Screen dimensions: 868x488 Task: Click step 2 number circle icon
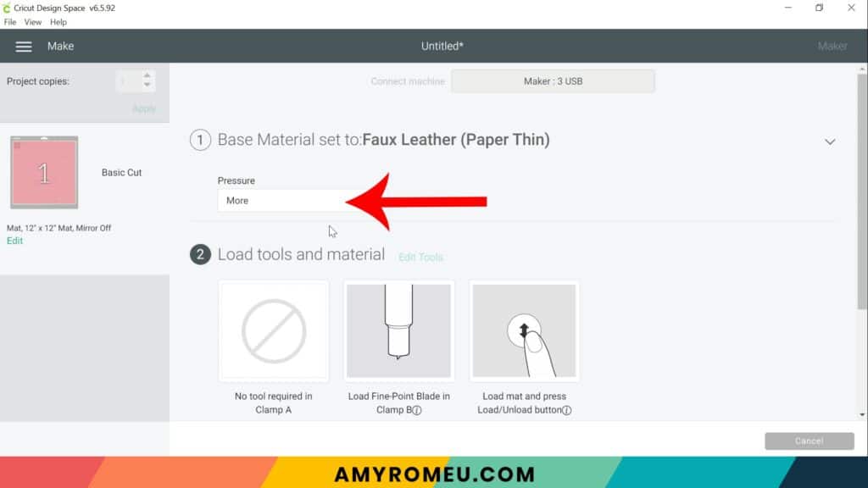click(200, 254)
